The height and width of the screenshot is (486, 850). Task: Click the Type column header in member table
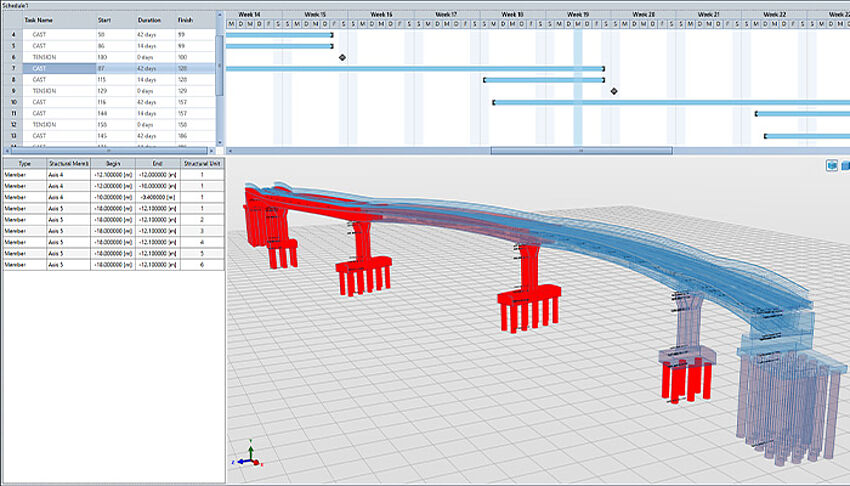[24, 162]
